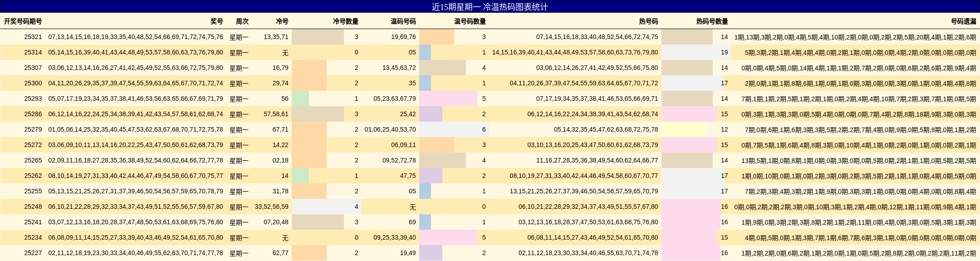Click the 奖号 column header
The height and width of the screenshot is (261, 980).
[x=217, y=21]
